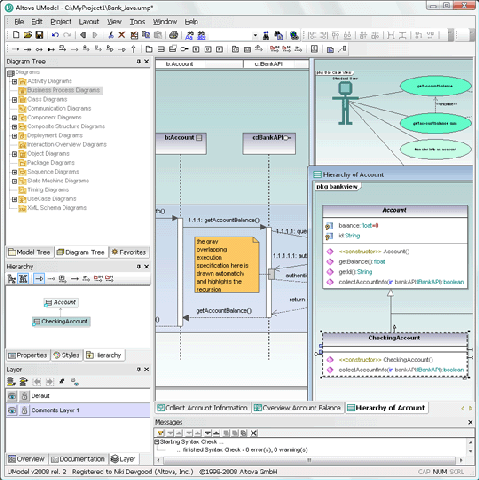The height and width of the screenshot is (480, 479).
Task: Click the Print icon in toolbar
Action: pos(173,35)
